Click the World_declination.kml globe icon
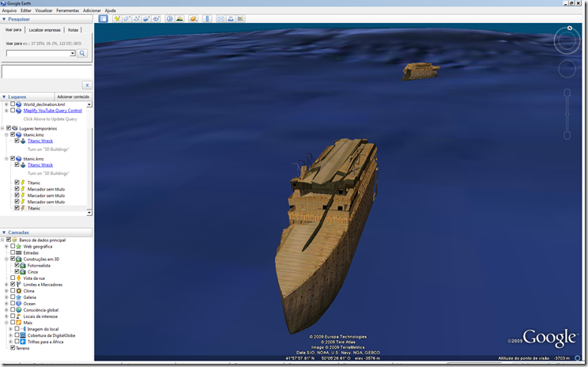Screen dimensions: 588x367 pos(19,104)
